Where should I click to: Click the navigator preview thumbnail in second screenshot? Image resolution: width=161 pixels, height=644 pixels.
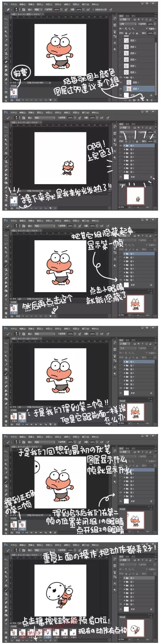[x=135, y=196]
